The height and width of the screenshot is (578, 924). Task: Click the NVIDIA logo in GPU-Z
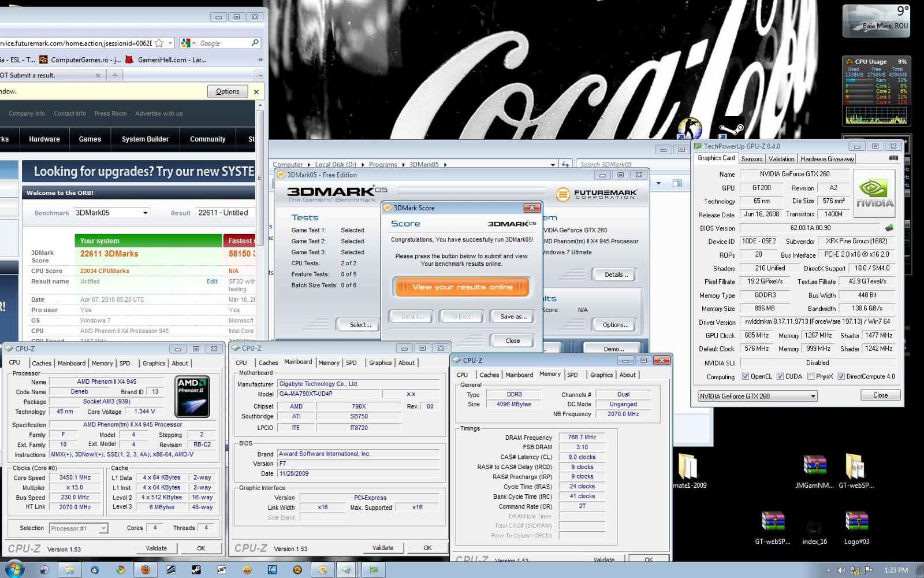(x=874, y=194)
